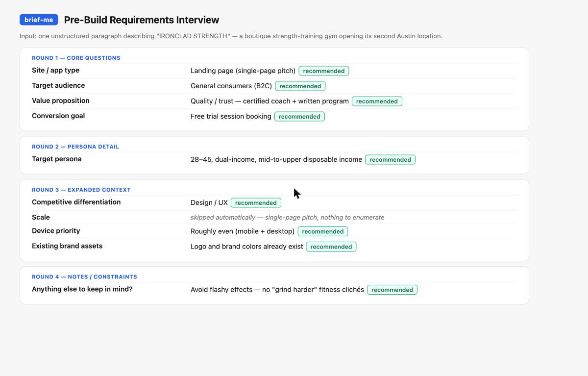Screen dimensions: 588x376
Task: Click the recommended badge beside Landing page
Action: click(x=324, y=71)
